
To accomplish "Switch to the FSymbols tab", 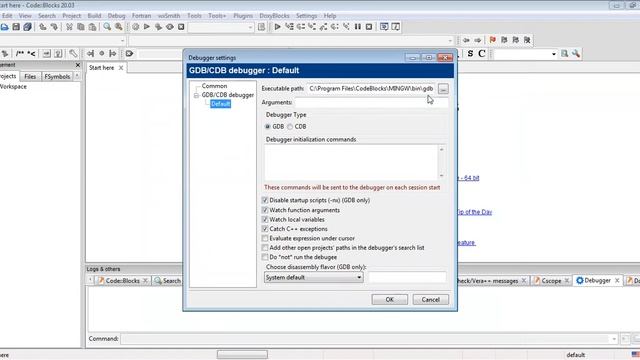I will point(57,76).
